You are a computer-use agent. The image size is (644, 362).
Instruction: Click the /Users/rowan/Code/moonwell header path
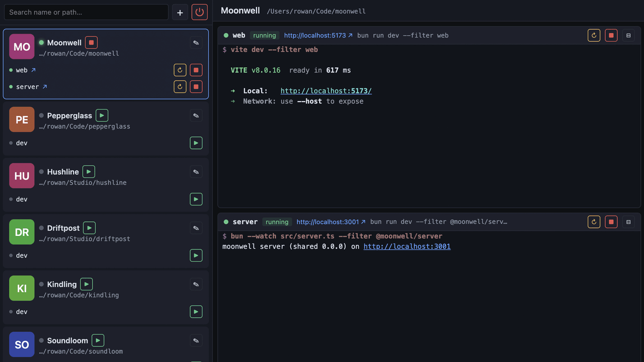coord(316,11)
